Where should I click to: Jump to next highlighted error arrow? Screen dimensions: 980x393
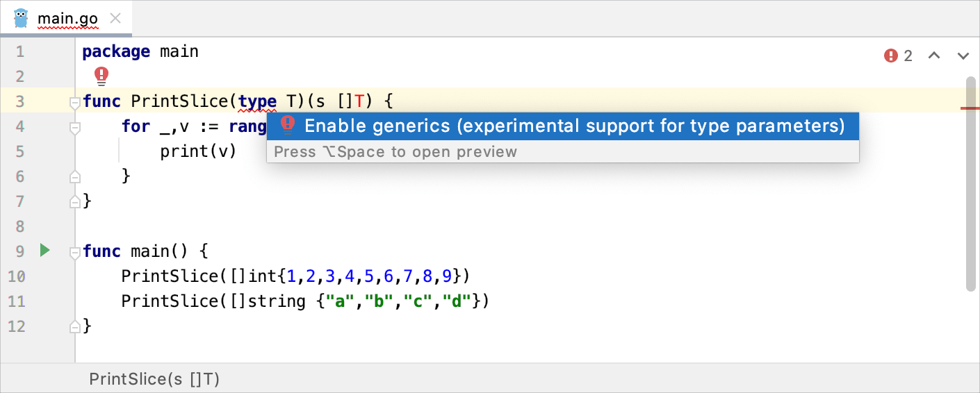[963, 56]
